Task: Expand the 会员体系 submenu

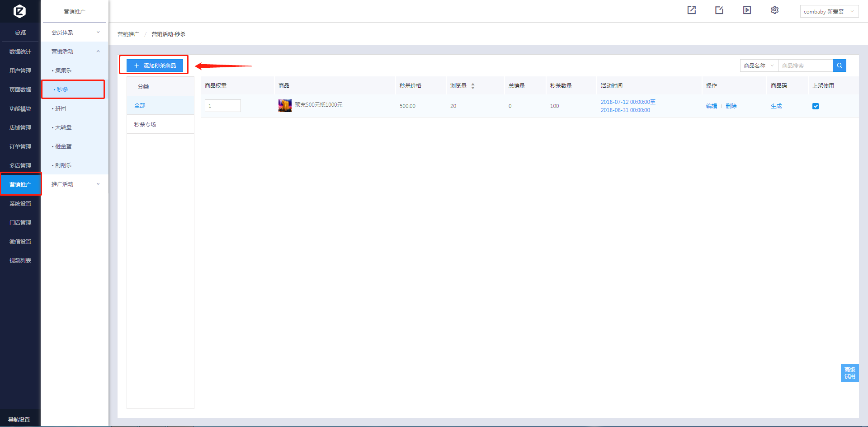Action: tap(75, 33)
